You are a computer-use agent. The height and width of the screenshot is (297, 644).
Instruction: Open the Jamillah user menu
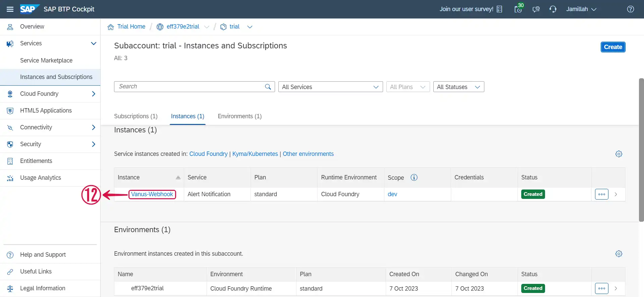(x=581, y=9)
